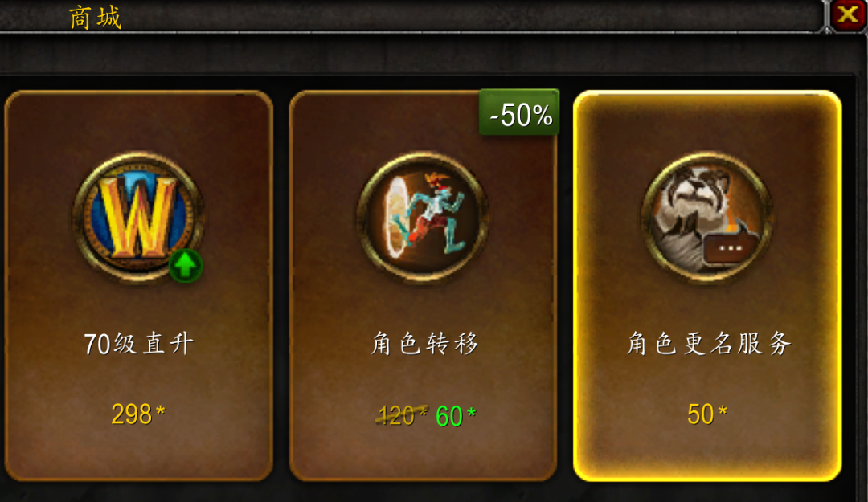Click the green 60 discounted price
The height and width of the screenshot is (502, 868).
coord(456,416)
